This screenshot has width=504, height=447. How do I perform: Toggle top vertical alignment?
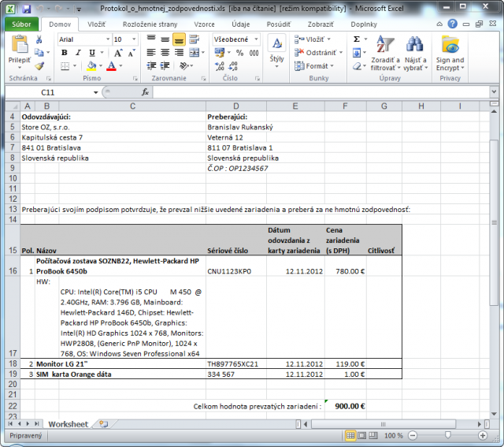[150, 39]
